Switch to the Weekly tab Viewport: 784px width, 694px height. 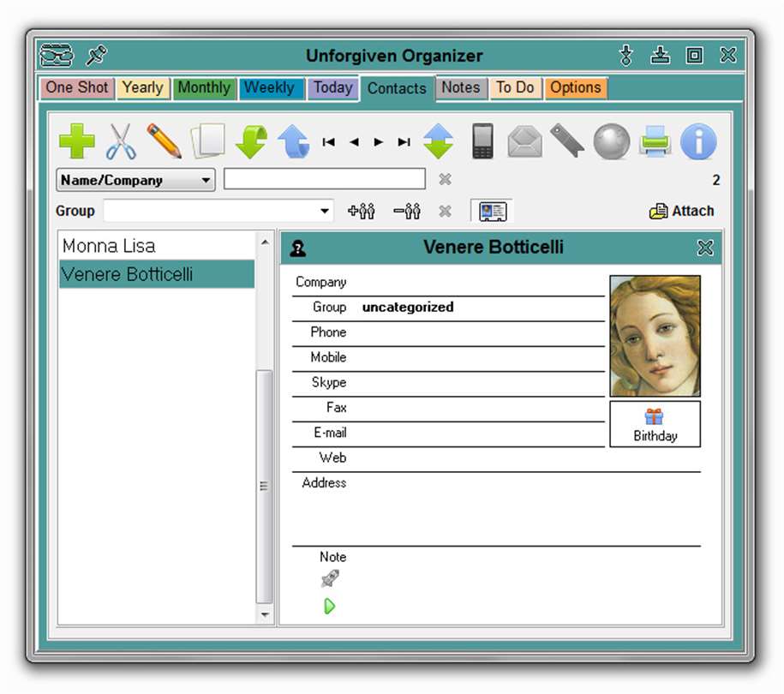click(271, 88)
